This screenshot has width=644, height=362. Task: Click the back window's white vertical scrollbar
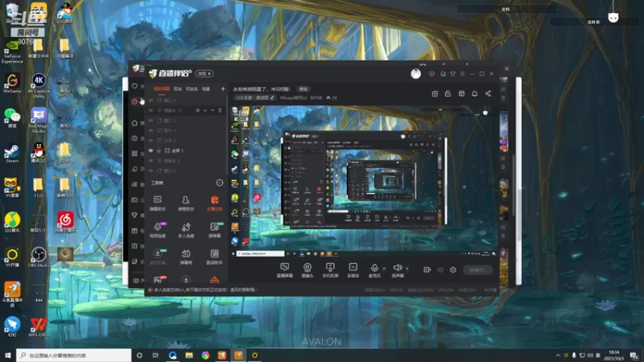click(518, 180)
